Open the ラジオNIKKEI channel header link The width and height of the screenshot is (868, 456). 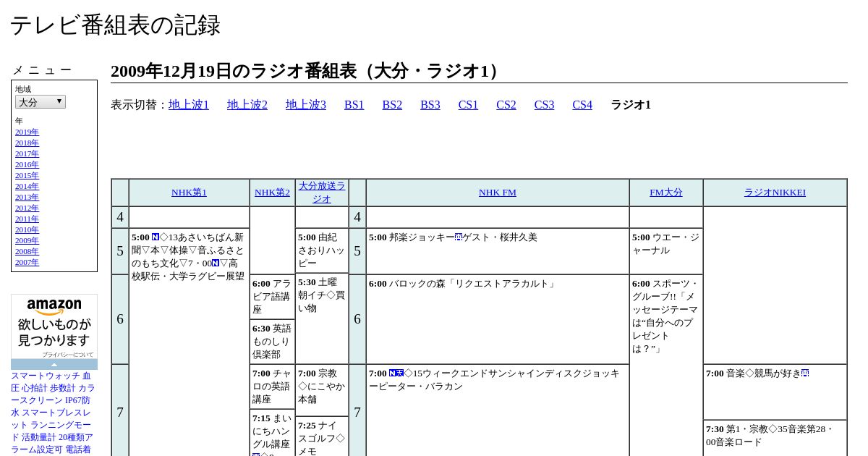[775, 193]
